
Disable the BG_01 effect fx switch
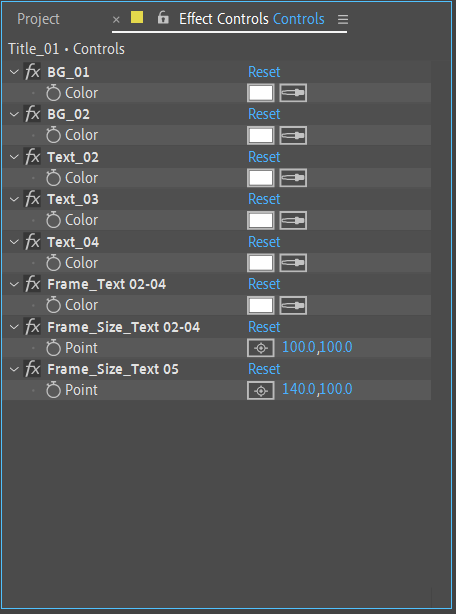pyautogui.click(x=32, y=72)
